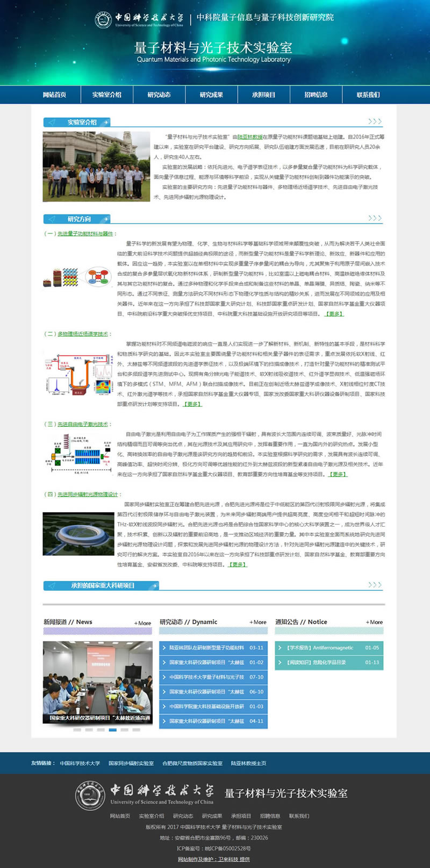Open the 研究成果 navigation menu item

click(211, 95)
